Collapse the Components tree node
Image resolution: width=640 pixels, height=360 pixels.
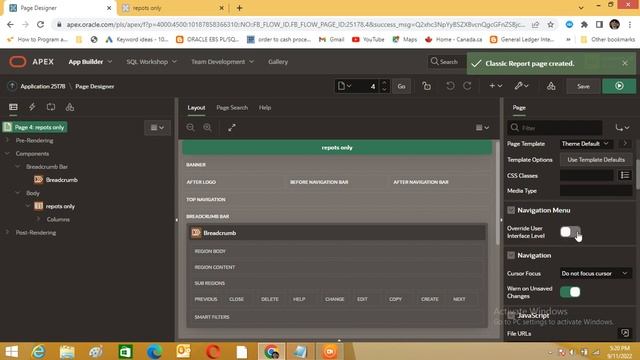pyautogui.click(x=7, y=153)
